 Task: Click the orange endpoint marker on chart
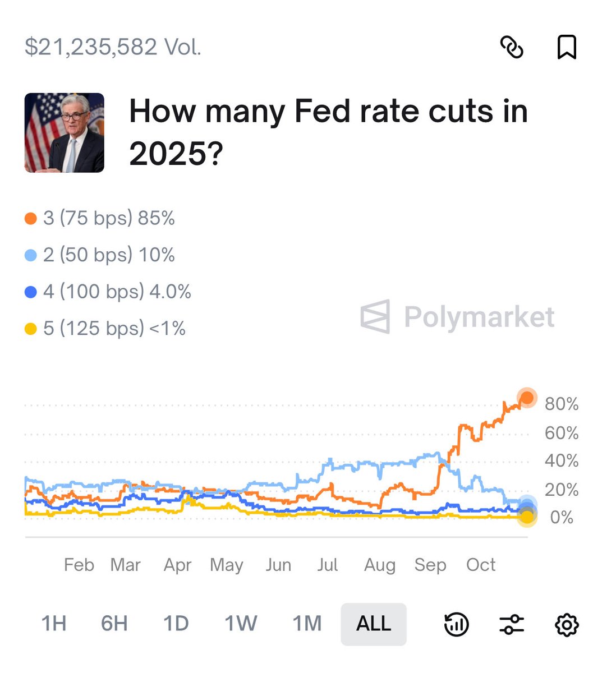[x=527, y=398]
